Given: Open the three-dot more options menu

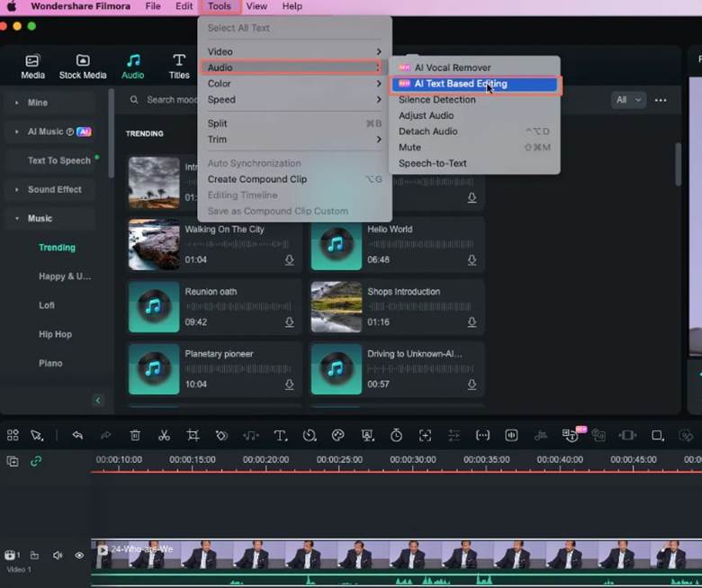Looking at the screenshot, I should pyautogui.click(x=661, y=100).
